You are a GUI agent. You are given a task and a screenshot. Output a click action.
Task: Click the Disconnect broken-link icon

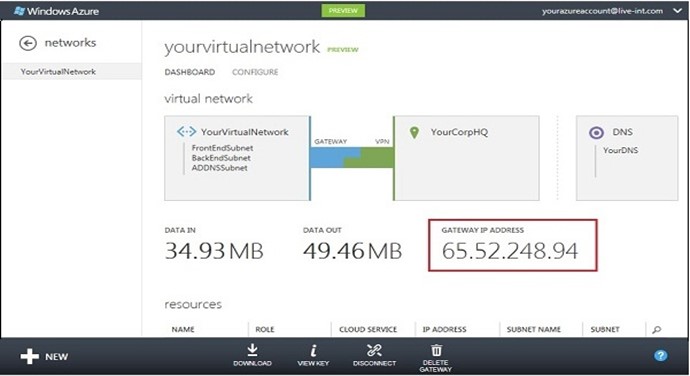374,350
